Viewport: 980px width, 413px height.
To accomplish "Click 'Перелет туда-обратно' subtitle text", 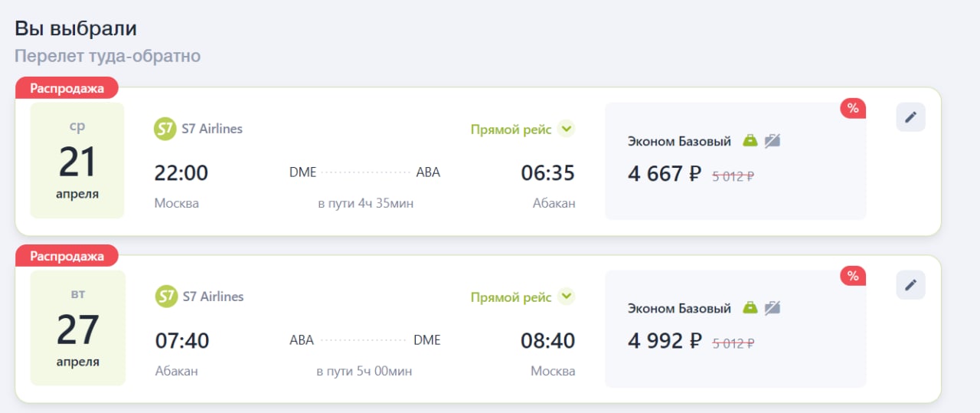I will coord(108,56).
